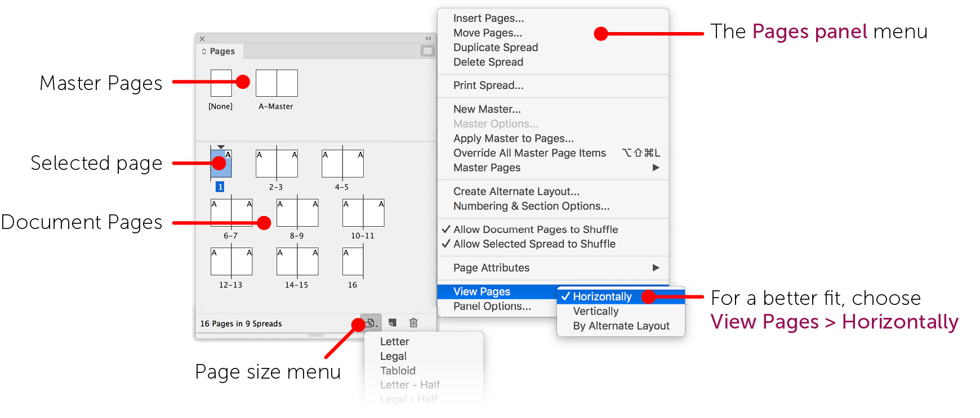Select the [None] master thumbnail
This screenshot has width=980, height=418.
(x=221, y=83)
